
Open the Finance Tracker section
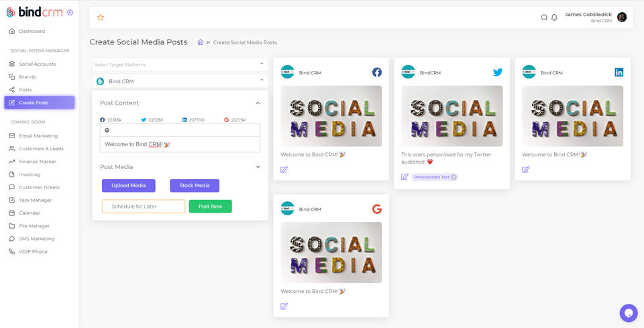[38, 162]
